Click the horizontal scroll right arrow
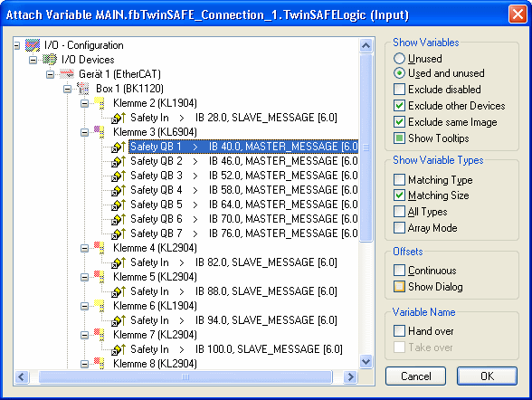Viewport: 532px width, 400px height. tap(351, 376)
